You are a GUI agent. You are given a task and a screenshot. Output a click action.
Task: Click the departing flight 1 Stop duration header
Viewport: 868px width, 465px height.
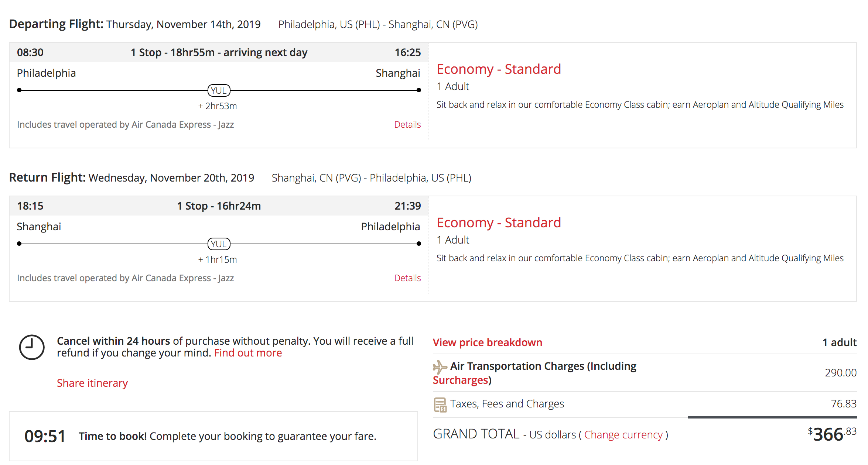click(x=219, y=52)
